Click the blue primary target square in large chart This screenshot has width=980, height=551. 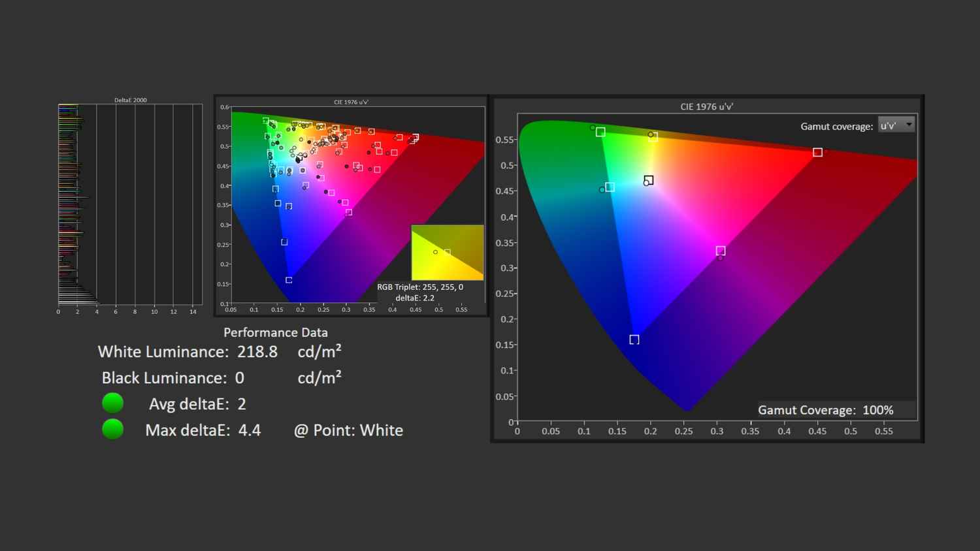pos(634,339)
